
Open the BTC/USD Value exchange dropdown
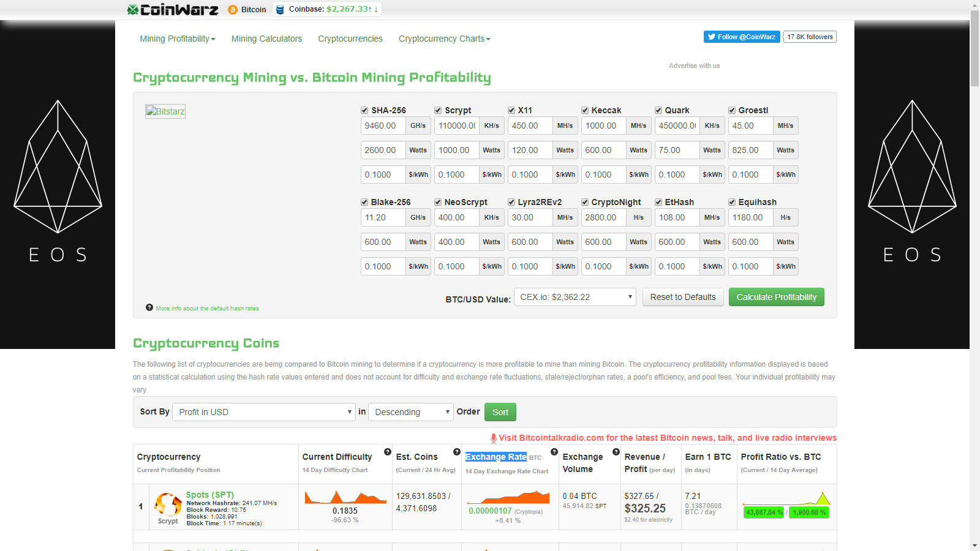[x=575, y=297]
